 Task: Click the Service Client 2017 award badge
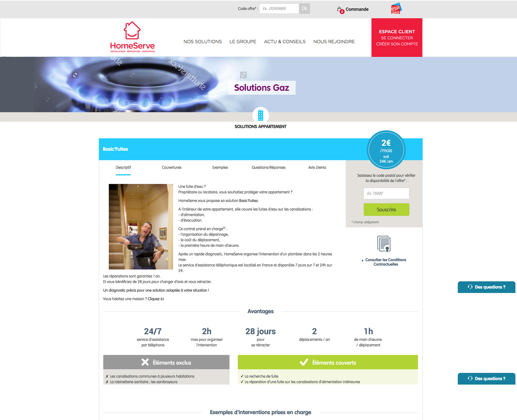(396, 8)
